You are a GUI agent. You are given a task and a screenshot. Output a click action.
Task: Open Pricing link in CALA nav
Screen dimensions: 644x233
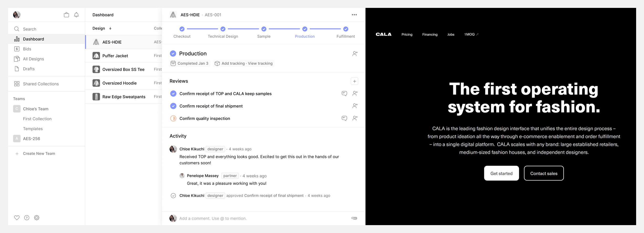pyautogui.click(x=407, y=34)
